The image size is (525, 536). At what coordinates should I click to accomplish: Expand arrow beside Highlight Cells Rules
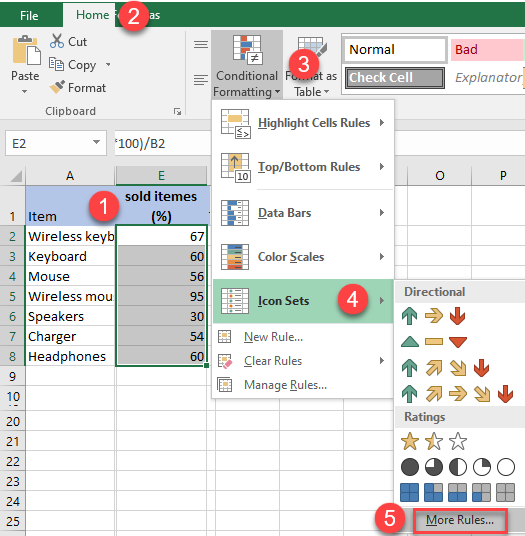pos(382,122)
